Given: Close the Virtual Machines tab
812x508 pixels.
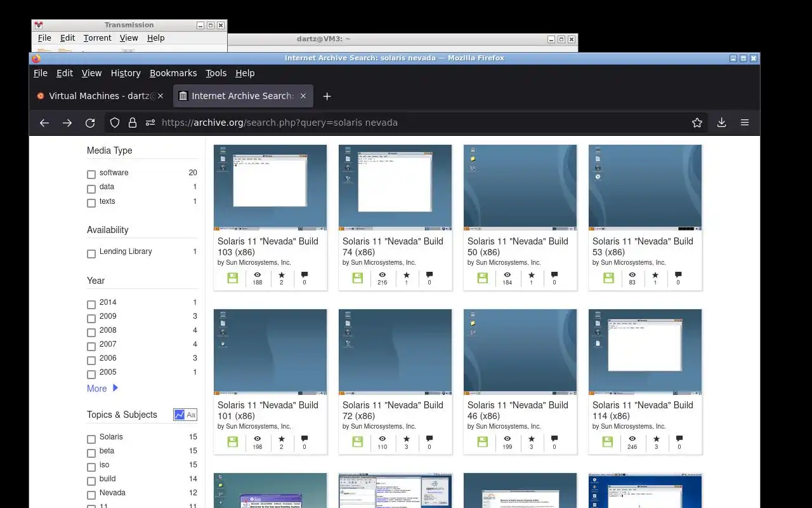Looking at the screenshot, I should click(x=160, y=96).
